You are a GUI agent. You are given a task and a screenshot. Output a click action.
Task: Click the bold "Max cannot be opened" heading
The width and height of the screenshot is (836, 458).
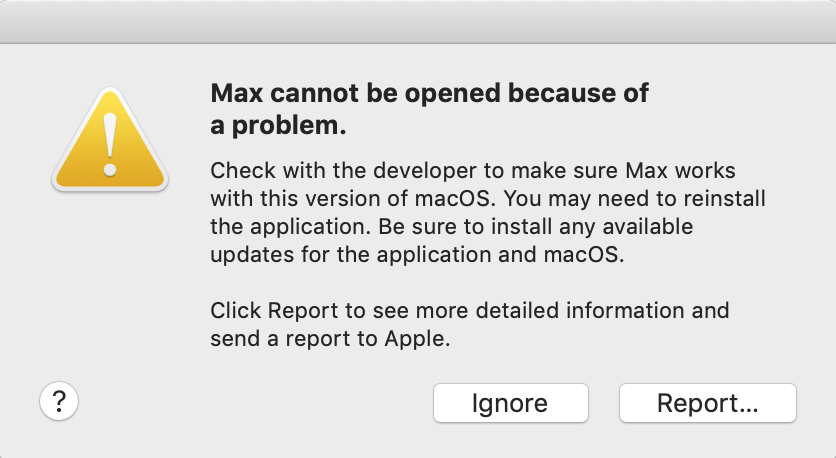tap(429, 109)
